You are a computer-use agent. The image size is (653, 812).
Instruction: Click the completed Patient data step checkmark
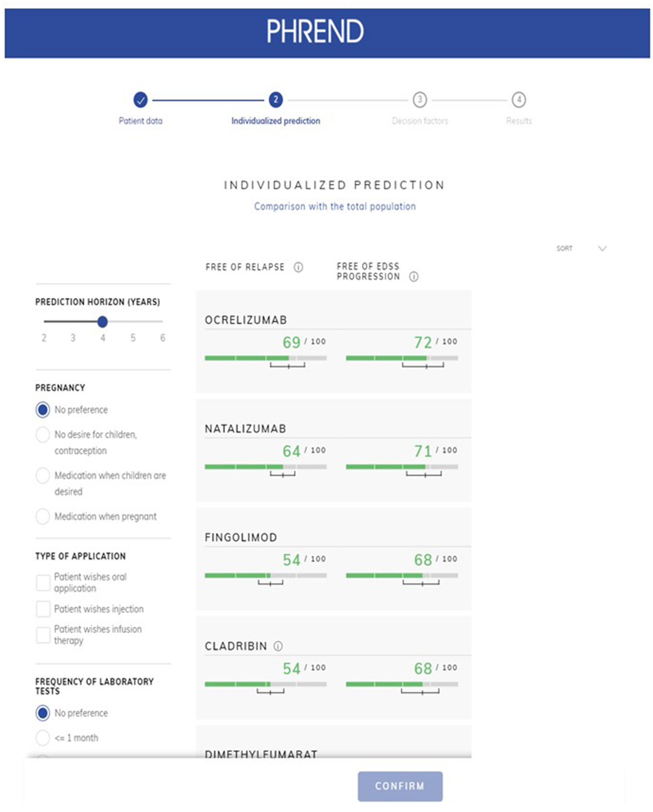click(140, 100)
